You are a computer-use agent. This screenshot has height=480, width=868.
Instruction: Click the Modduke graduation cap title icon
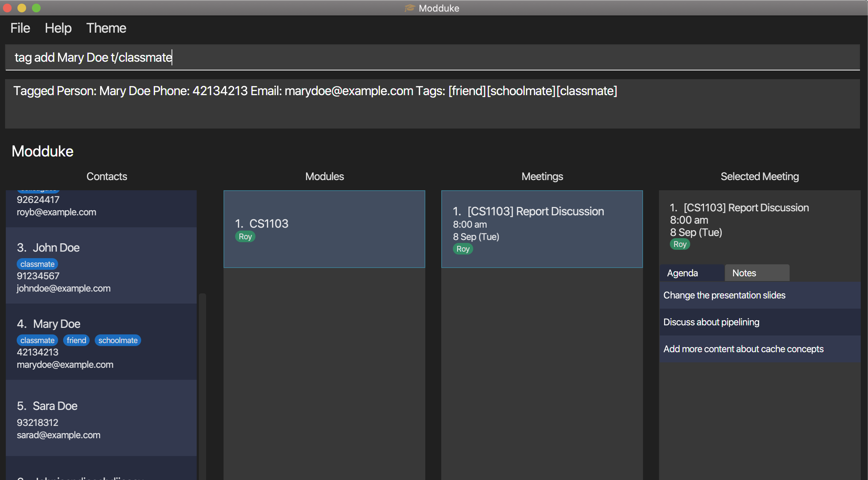coord(410,8)
